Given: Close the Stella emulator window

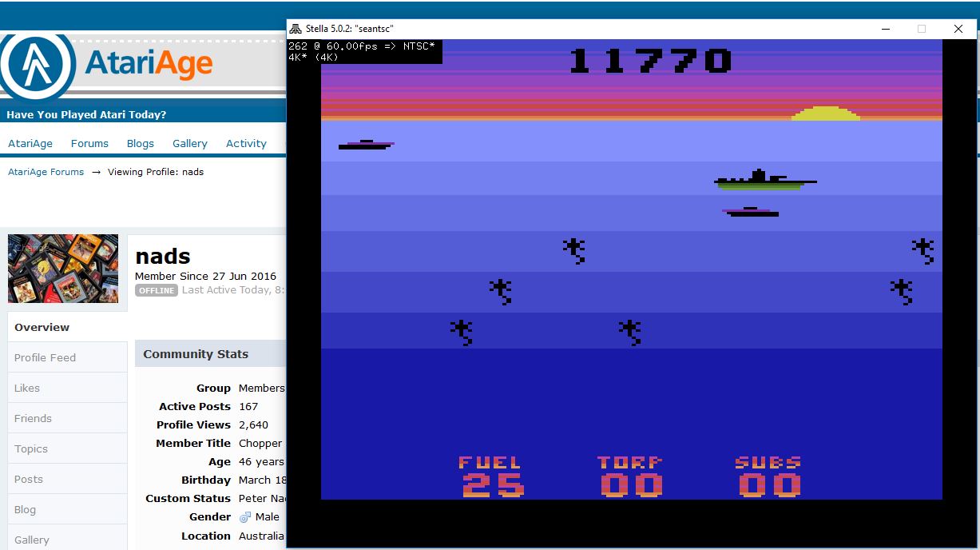Looking at the screenshot, I should pyautogui.click(x=958, y=29).
